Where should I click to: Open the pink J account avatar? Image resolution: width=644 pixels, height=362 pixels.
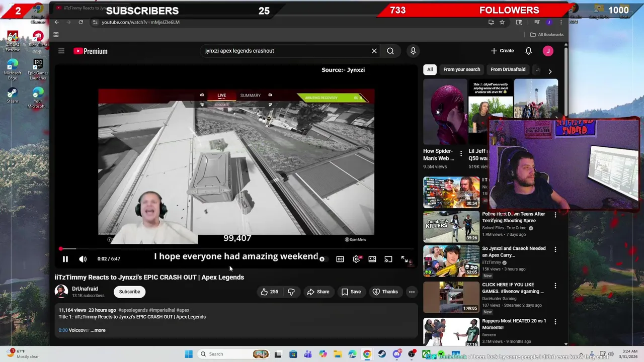coord(548,51)
